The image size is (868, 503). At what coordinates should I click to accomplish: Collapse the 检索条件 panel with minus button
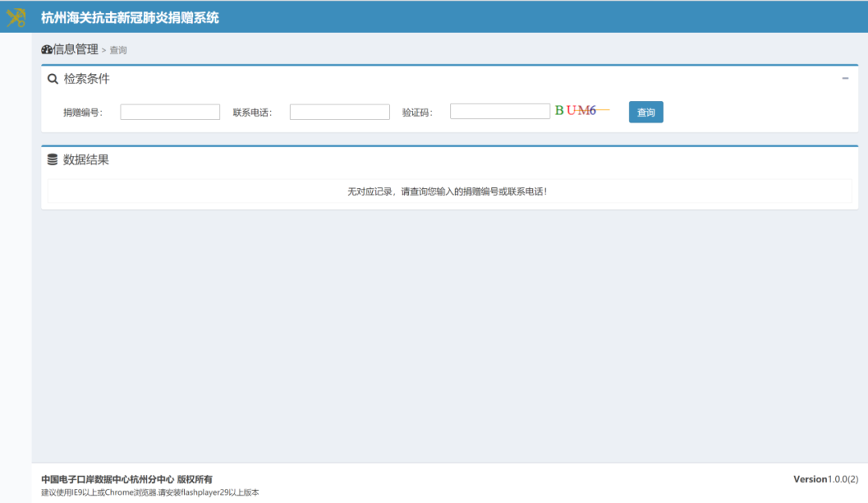pos(845,79)
